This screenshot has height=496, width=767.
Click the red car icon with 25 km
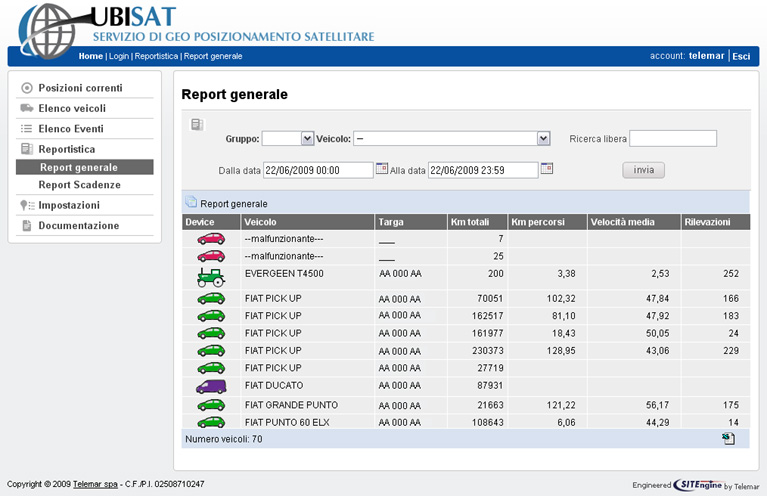click(211, 256)
